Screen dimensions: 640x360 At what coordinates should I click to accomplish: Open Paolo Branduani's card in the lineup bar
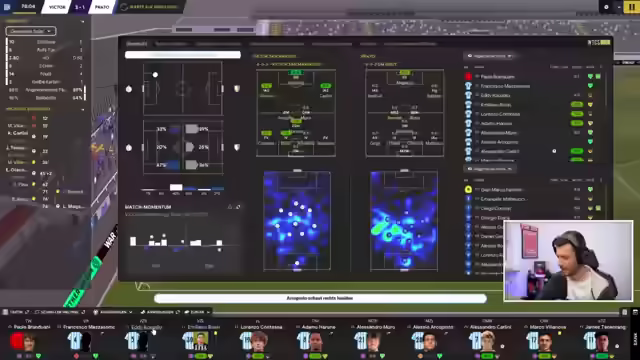pyautogui.click(x=29, y=339)
